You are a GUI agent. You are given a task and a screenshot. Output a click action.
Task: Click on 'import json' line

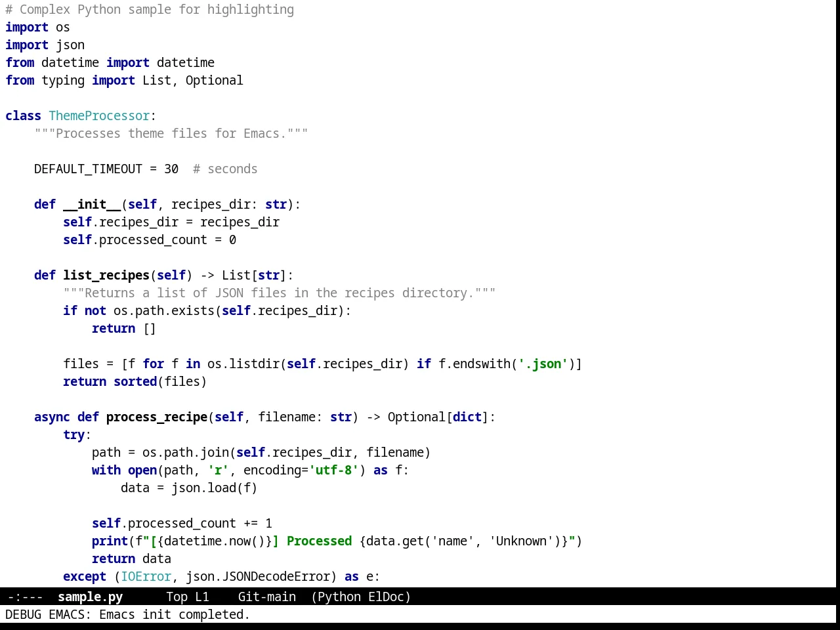click(x=45, y=45)
